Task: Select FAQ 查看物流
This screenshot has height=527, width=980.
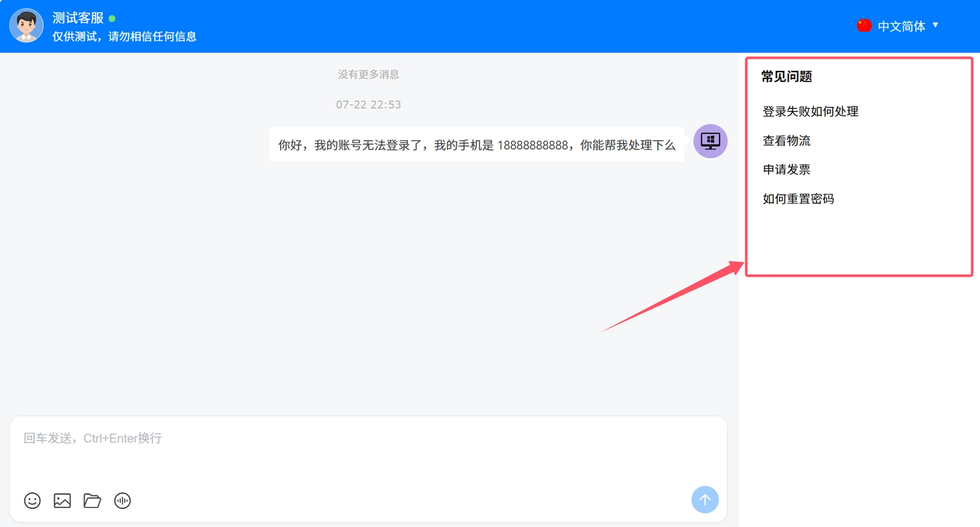Action: click(x=786, y=141)
